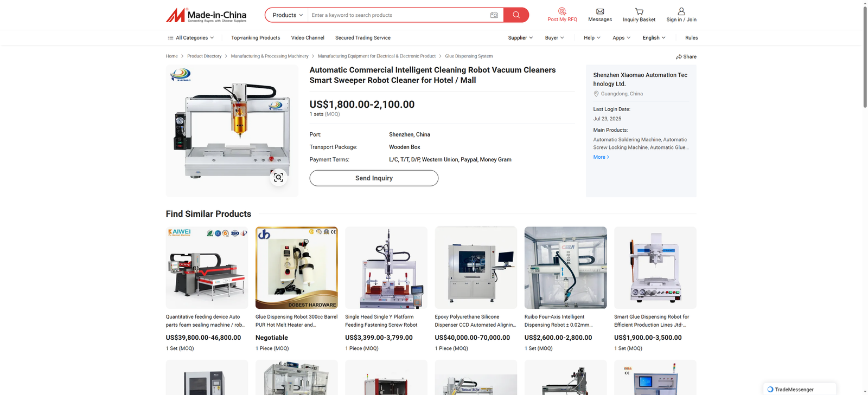This screenshot has width=868, height=395.
Task: Click the Send Inquiry button
Action: (x=374, y=178)
